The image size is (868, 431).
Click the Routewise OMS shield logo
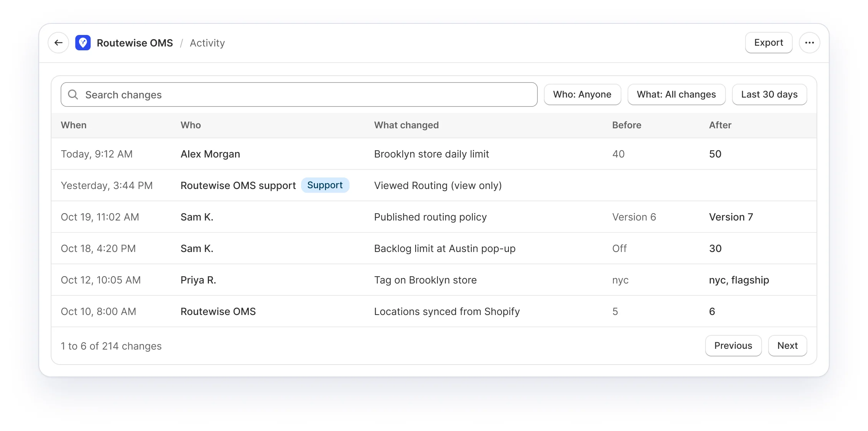tap(83, 43)
